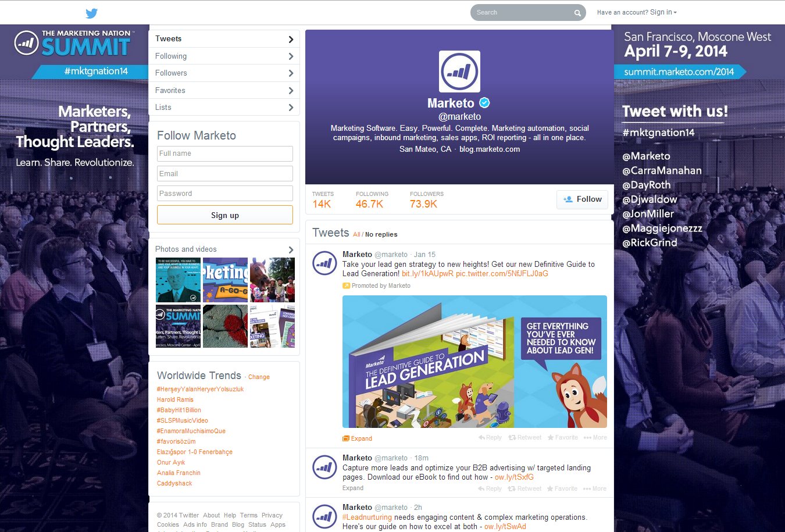785x532 pixels.
Task: View the 14K tweets count
Action: pos(323,199)
